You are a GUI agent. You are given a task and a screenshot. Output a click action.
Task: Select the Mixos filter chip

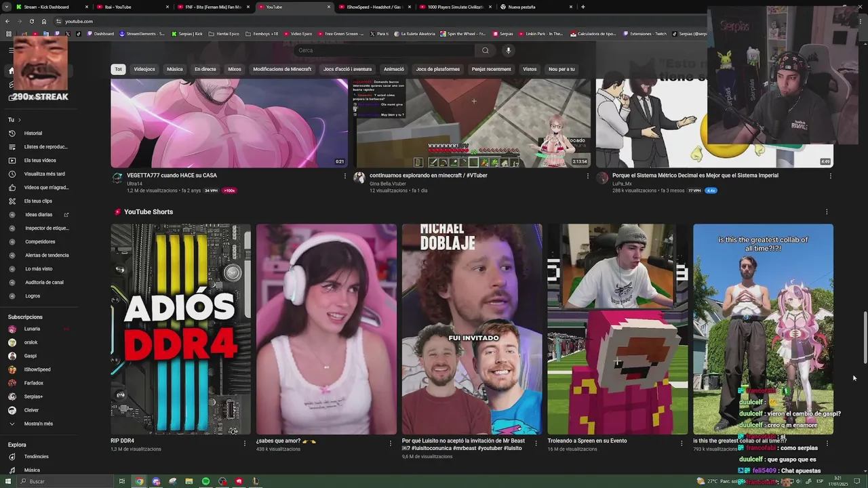(x=235, y=69)
